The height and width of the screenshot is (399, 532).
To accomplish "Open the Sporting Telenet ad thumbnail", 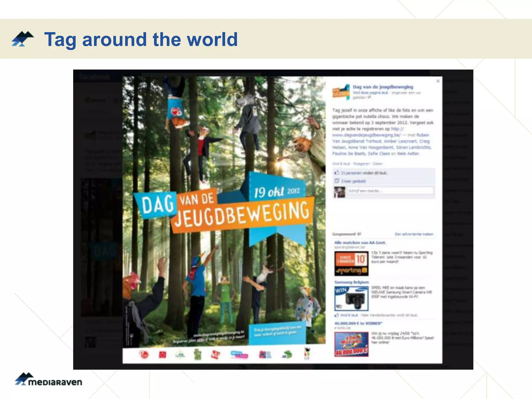I will point(351,263).
